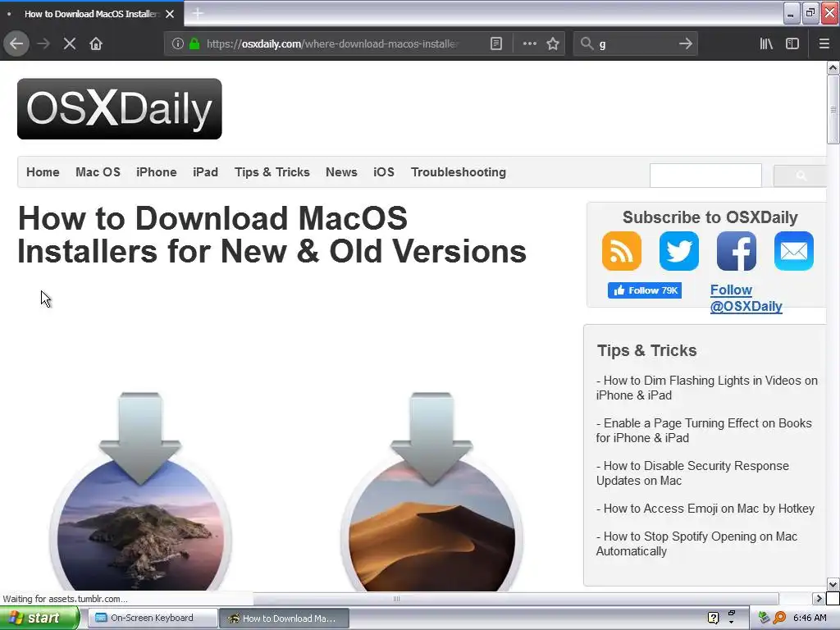Open Mac OS navigation item
840x630 pixels.
pyautogui.click(x=98, y=172)
